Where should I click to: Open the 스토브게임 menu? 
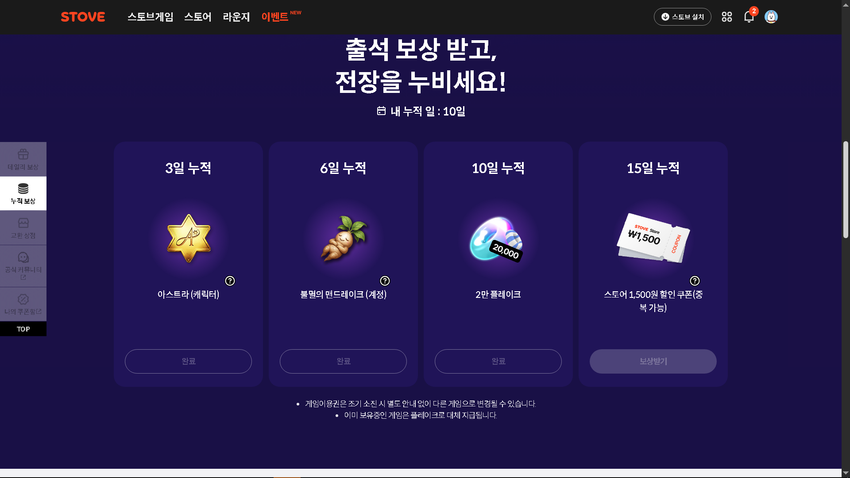pyautogui.click(x=150, y=17)
